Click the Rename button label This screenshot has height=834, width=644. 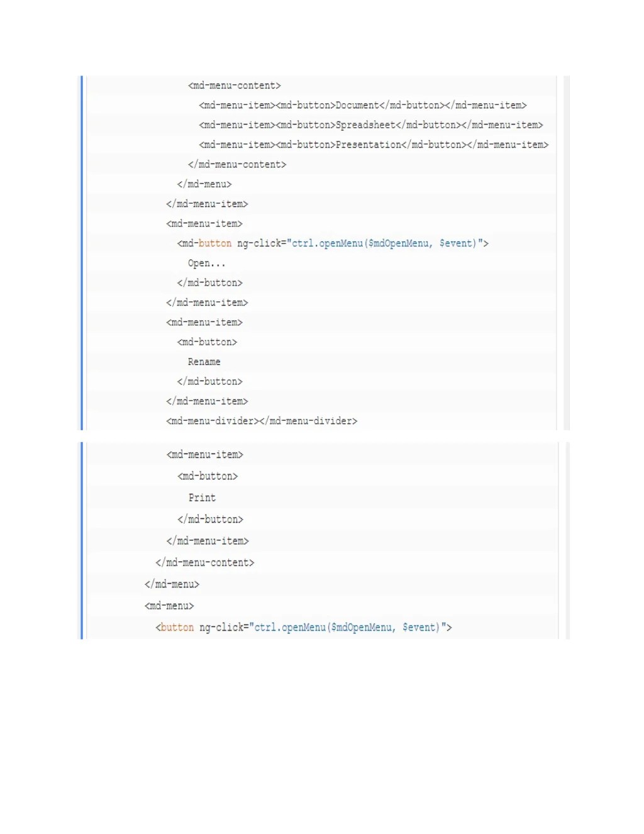pos(204,362)
